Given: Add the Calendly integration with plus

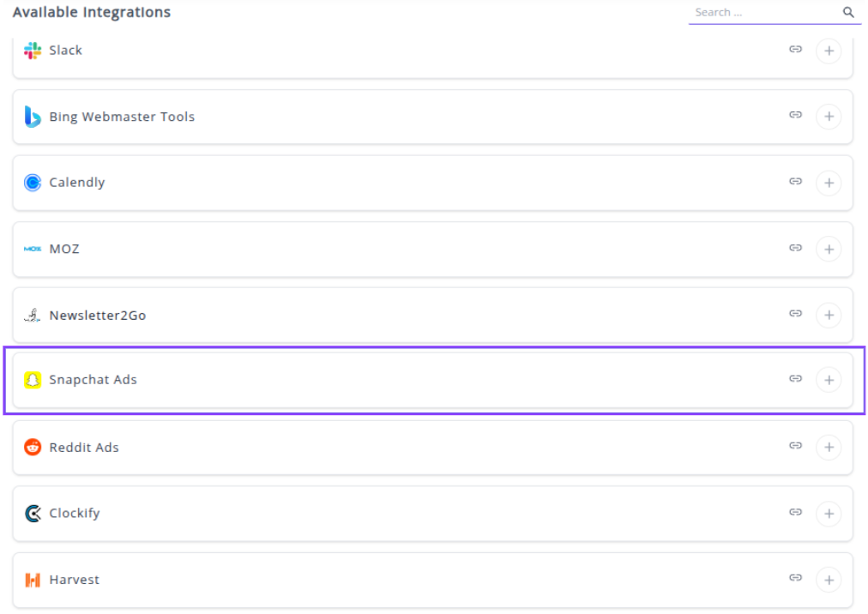Looking at the screenshot, I should click(x=828, y=183).
